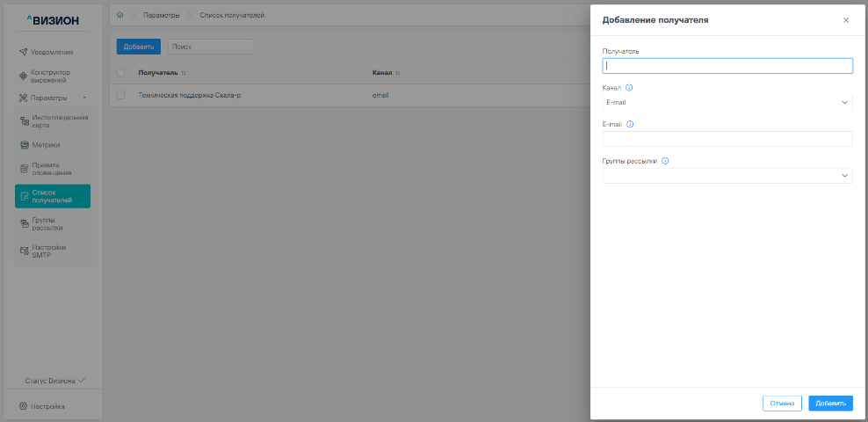Image resolution: width=868 pixels, height=422 pixels.
Task: Click Добавить button in the dialog footer
Action: point(830,404)
